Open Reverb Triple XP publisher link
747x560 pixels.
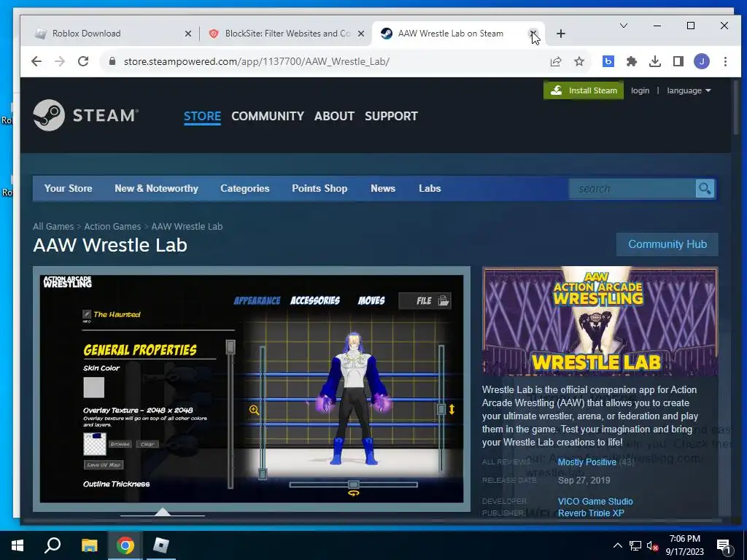591,513
